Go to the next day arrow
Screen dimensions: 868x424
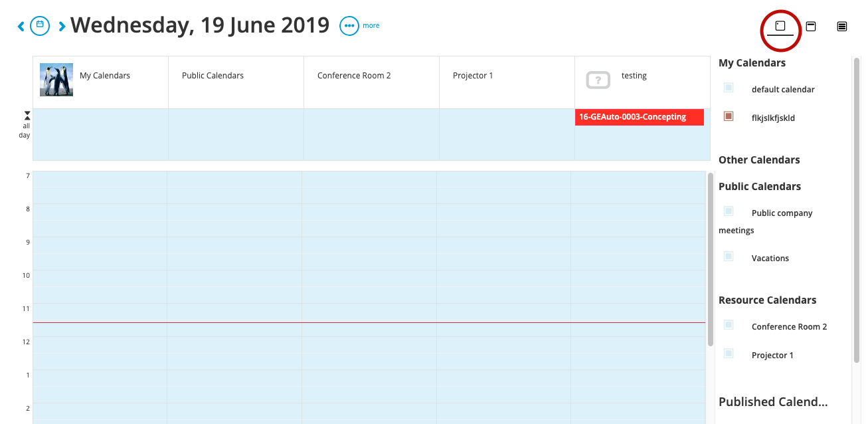coord(62,26)
